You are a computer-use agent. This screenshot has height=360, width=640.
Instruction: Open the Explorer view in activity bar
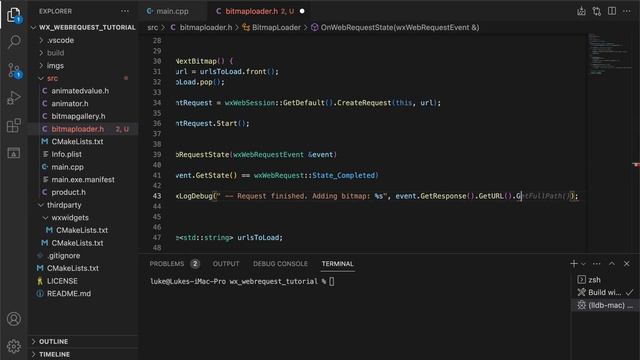click(13, 15)
